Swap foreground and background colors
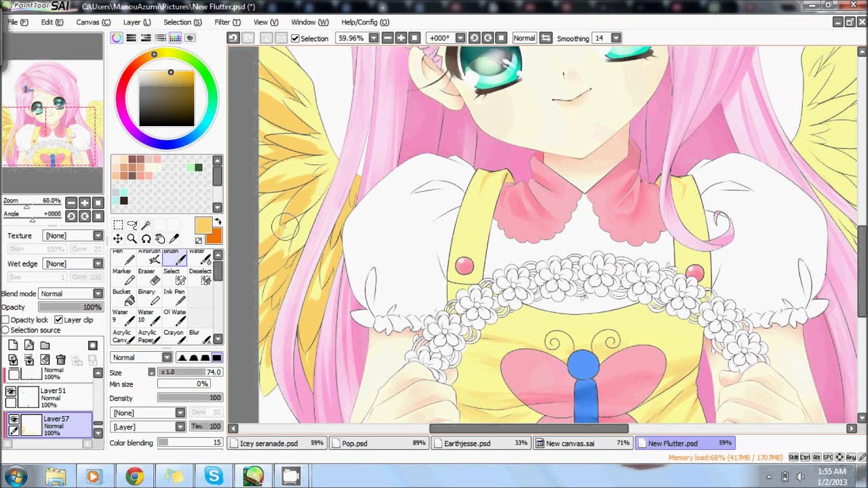 pos(218,222)
